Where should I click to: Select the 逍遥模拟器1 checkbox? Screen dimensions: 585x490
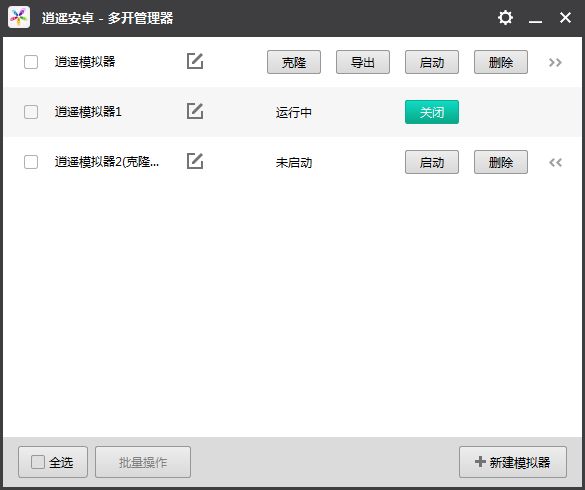(31, 112)
